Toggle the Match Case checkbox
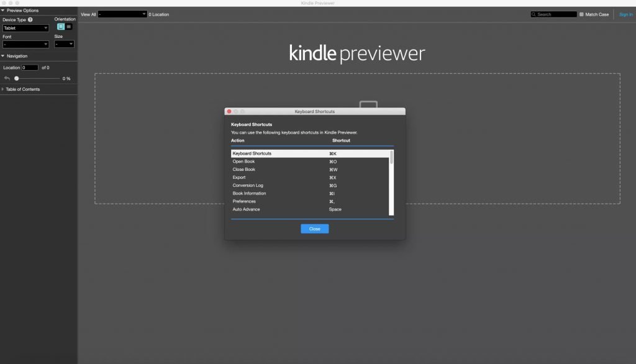The width and height of the screenshot is (636, 364). (x=581, y=14)
